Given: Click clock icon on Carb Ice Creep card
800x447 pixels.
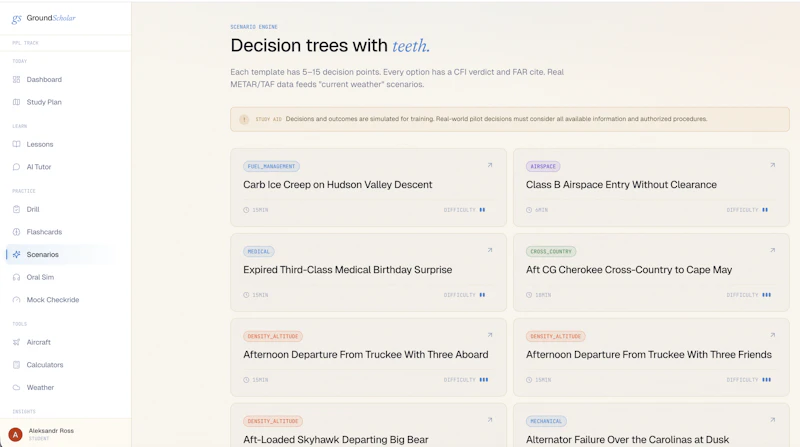Looking at the screenshot, I should 246,210.
